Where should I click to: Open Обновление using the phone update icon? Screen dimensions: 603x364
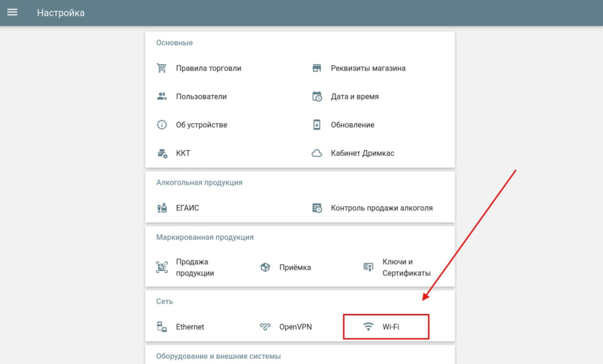click(317, 124)
